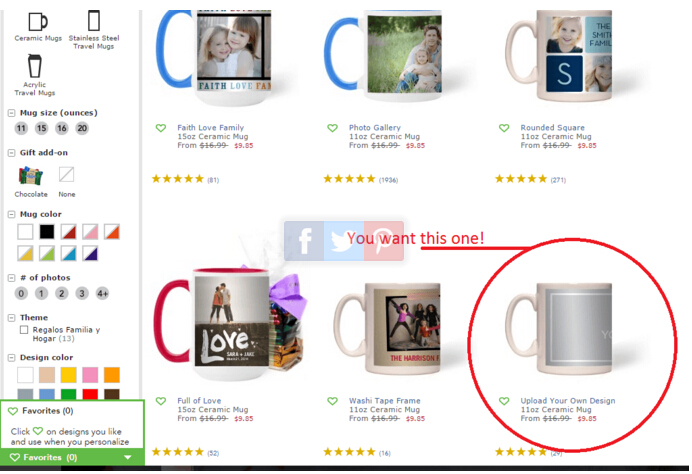Toggle the 4+ photos filter
The image size is (692, 474).
tap(102, 293)
